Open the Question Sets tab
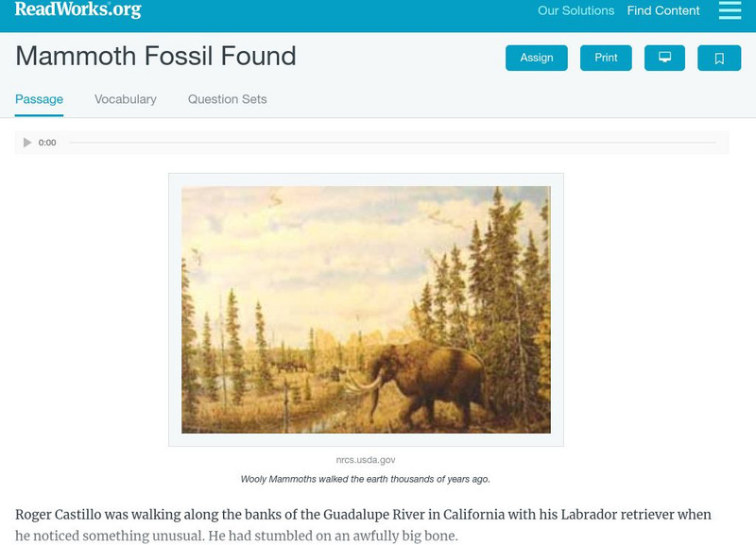Image resolution: width=756 pixels, height=545 pixels. (x=227, y=99)
